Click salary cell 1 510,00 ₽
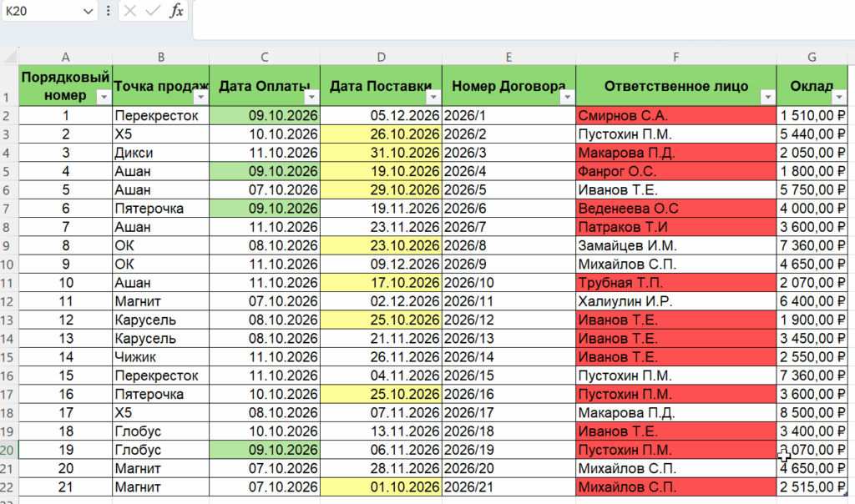The image size is (855, 504). point(812,115)
